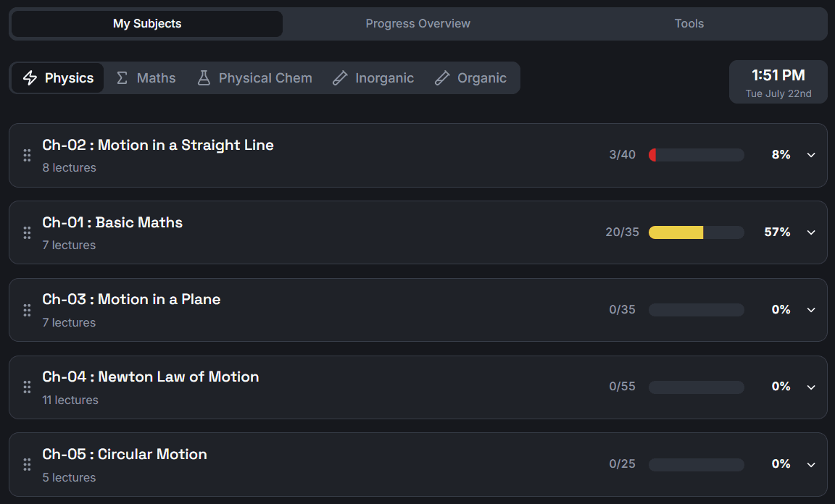Expand Basic Maths lecture list

point(811,232)
